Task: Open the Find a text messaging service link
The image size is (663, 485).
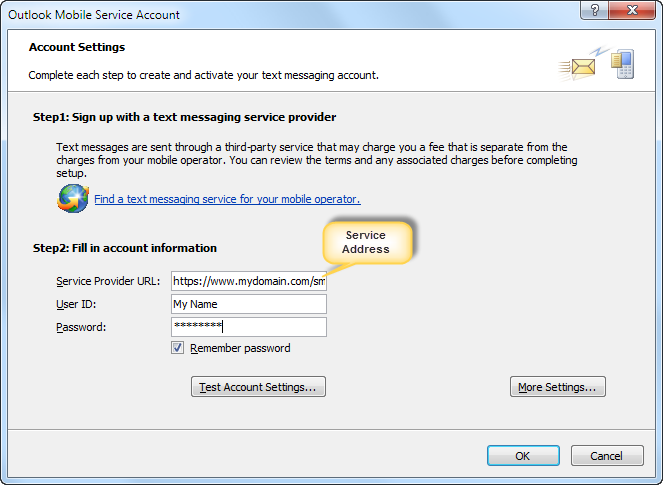Action: click(x=227, y=199)
